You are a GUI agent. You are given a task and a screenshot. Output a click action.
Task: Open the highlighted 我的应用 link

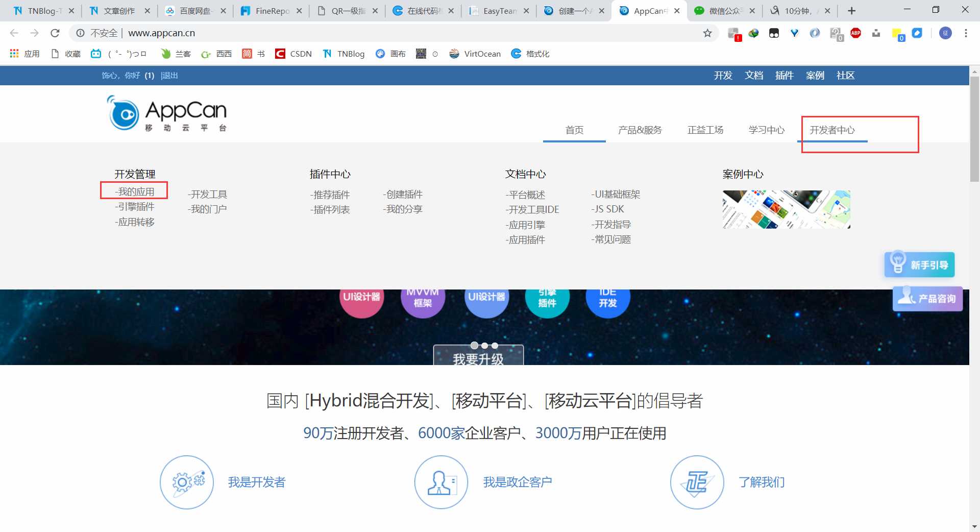[x=135, y=191]
